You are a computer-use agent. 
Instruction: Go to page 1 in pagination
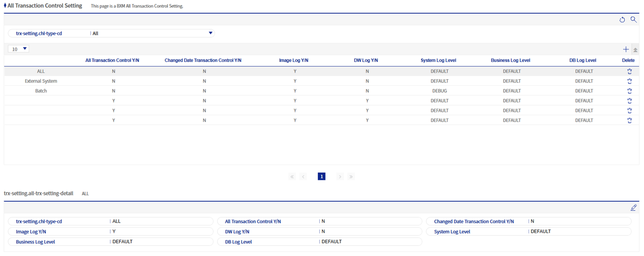point(321,177)
